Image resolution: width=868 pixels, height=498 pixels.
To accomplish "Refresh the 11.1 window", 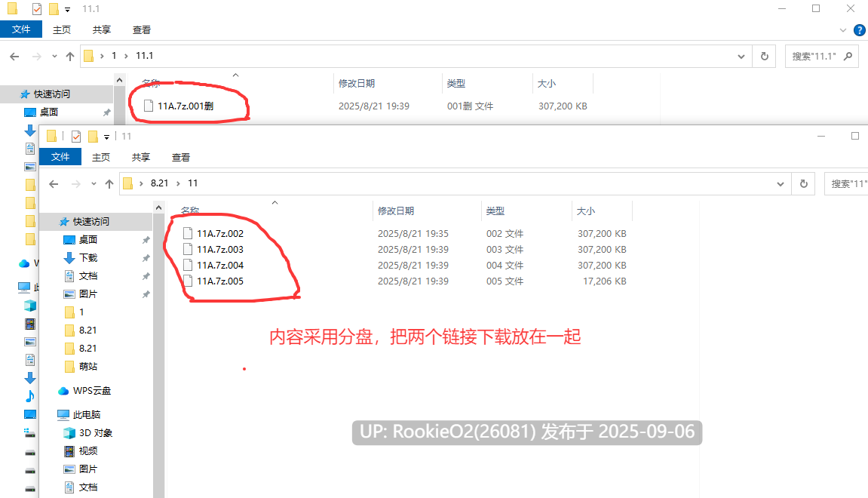I will click(765, 56).
